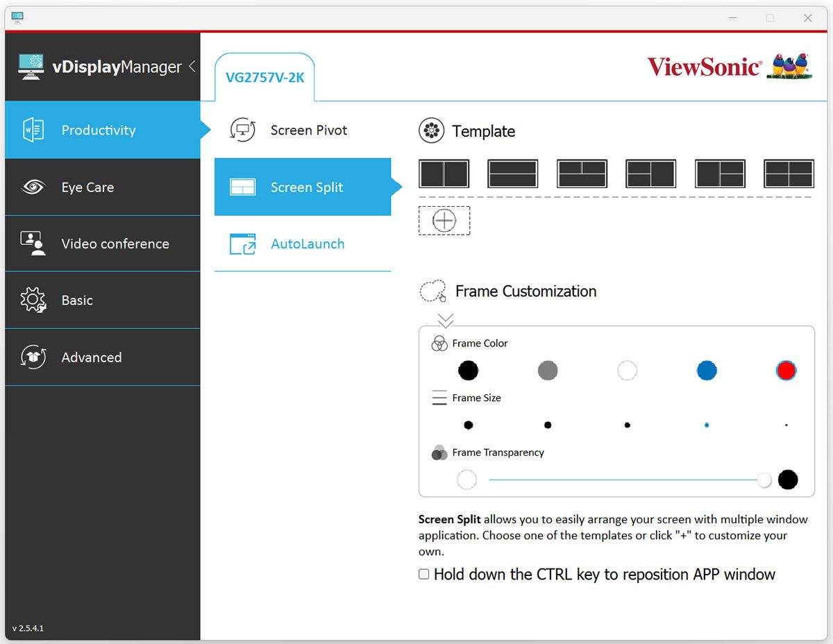Add a custom template with the plus button

[x=444, y=221]
